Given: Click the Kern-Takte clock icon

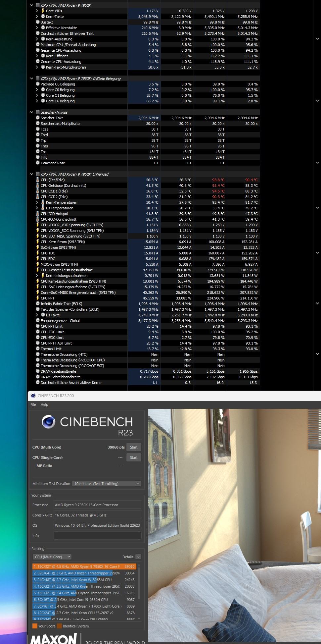Looking at the screenshot, I should click(43, 16).
